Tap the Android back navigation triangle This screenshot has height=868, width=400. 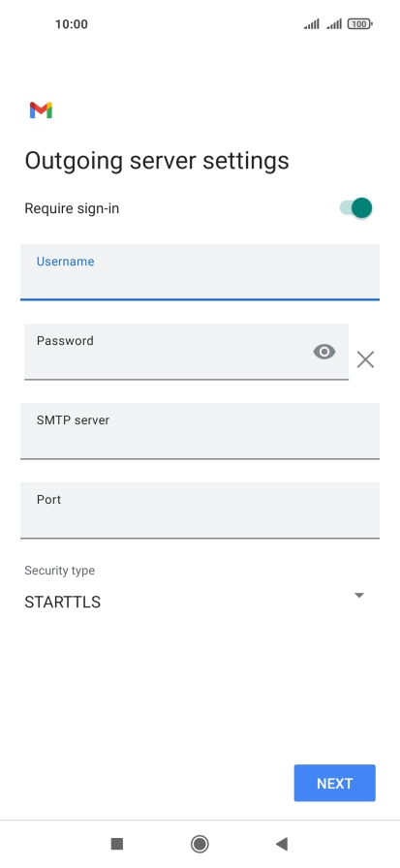pos(282,844)
